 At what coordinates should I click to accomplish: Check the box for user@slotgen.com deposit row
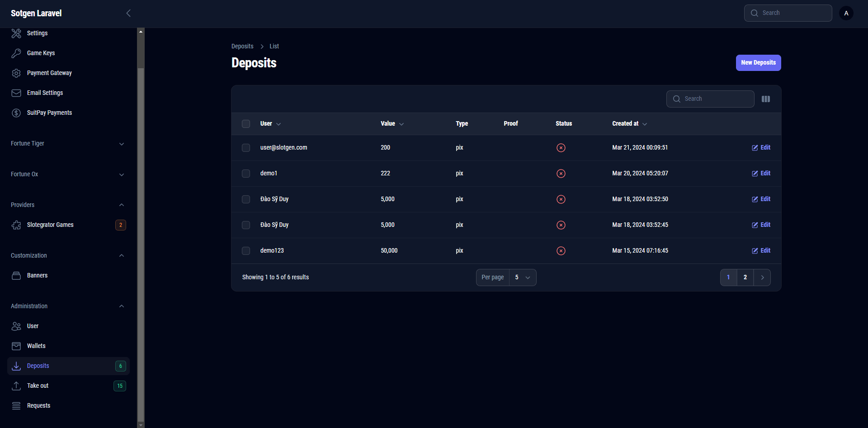pos(246,148)
